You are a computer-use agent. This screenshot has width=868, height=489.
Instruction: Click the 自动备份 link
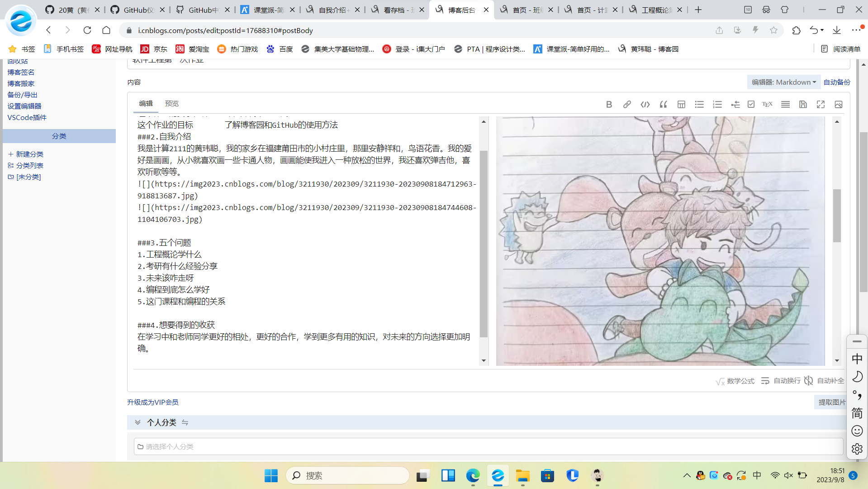[x=837, y=82]
